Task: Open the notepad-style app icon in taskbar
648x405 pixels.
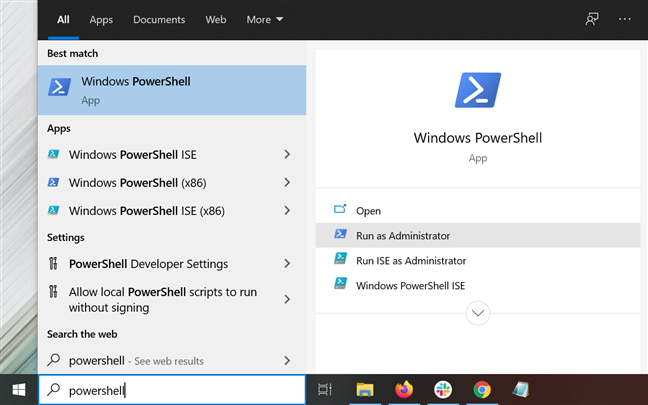Action: point(520,389)
